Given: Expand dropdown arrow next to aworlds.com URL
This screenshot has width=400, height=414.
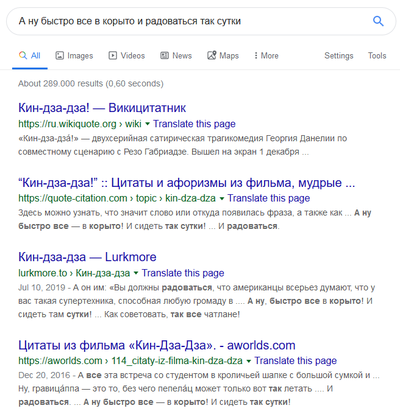Looking at the screenshot, I should tap(248, 361).
